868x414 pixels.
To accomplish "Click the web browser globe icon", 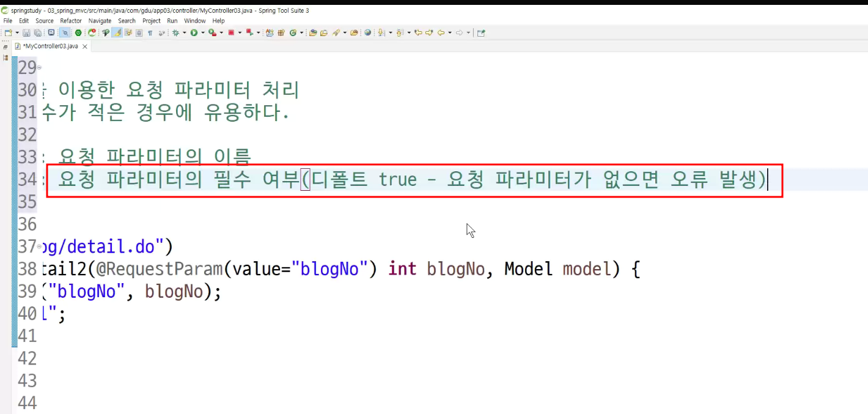I will 368,33.
